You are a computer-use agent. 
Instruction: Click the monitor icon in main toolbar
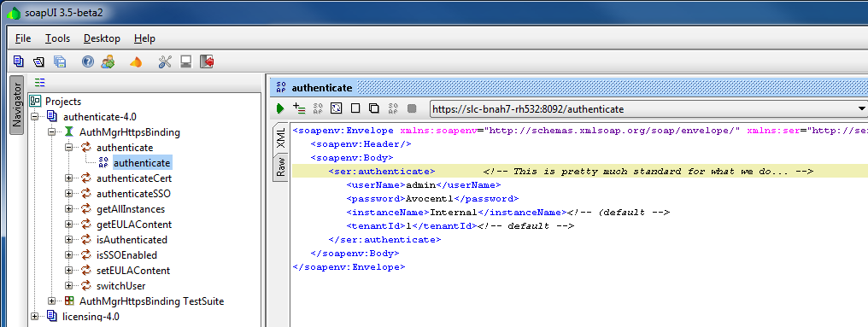[x=186, y=61]
